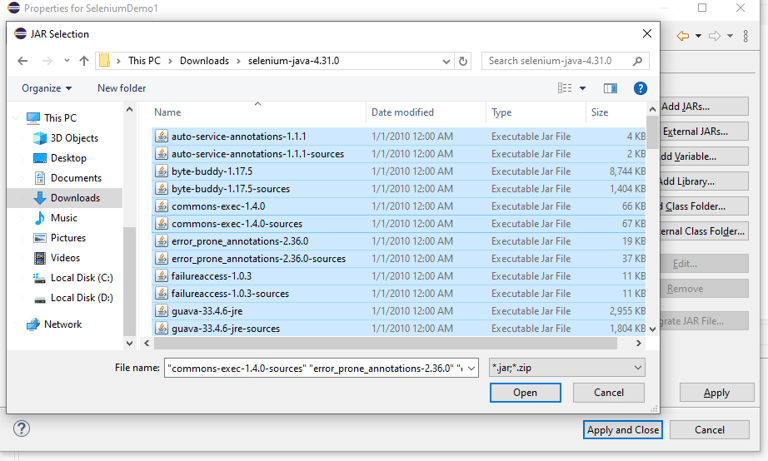Open the *.jar;*.zip file type dropdown
Screen dimensions: 768x461
[567, 367]
